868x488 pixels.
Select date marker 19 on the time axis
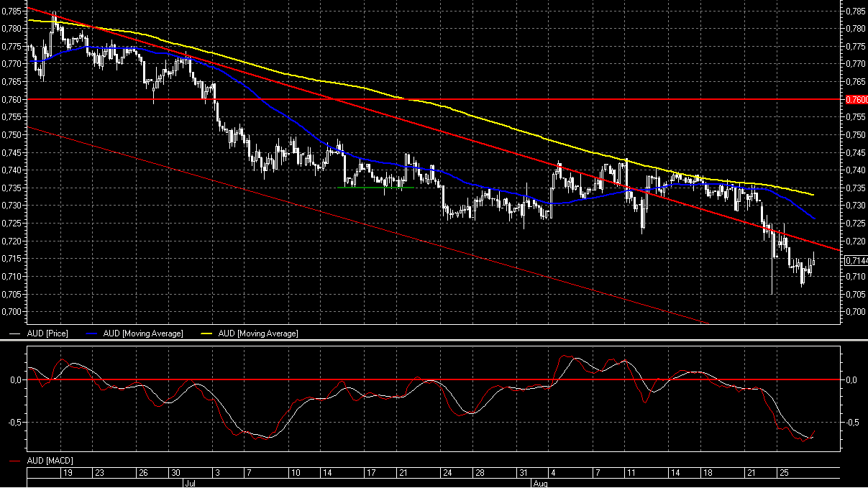click(x=68, y=473)
